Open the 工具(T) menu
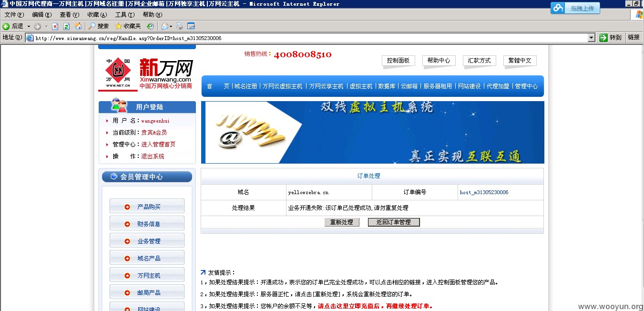The width and height of the screenshot is (644, 311). point(124,15)
